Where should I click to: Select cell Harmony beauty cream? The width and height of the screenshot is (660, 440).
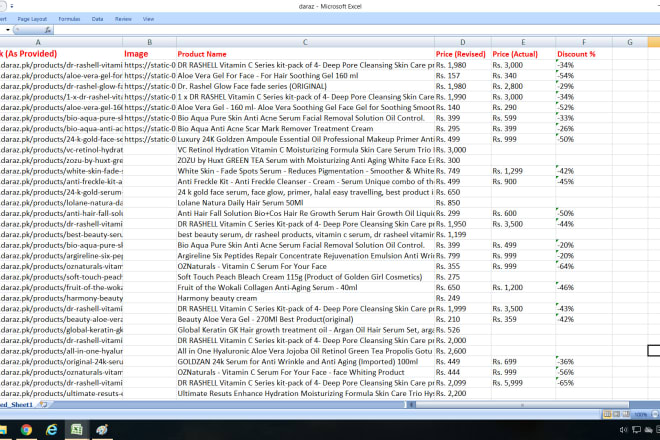click(x=305, y=298)
